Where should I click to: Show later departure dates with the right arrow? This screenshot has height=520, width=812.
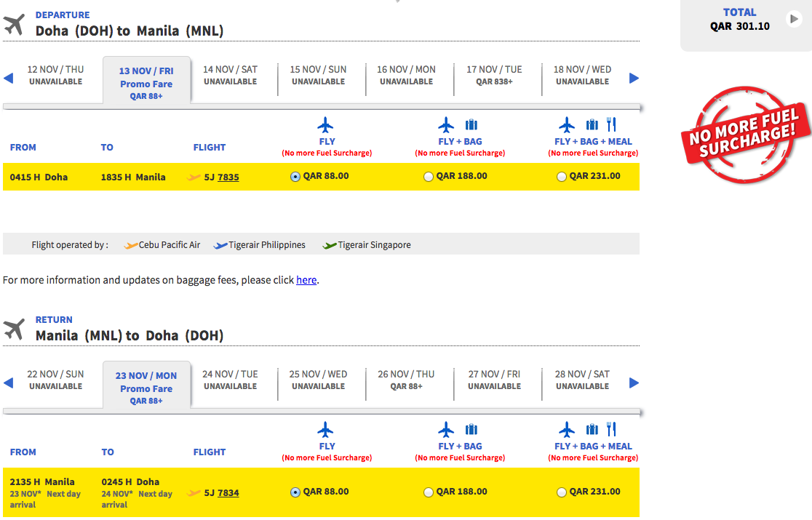(x=634, y=78)
